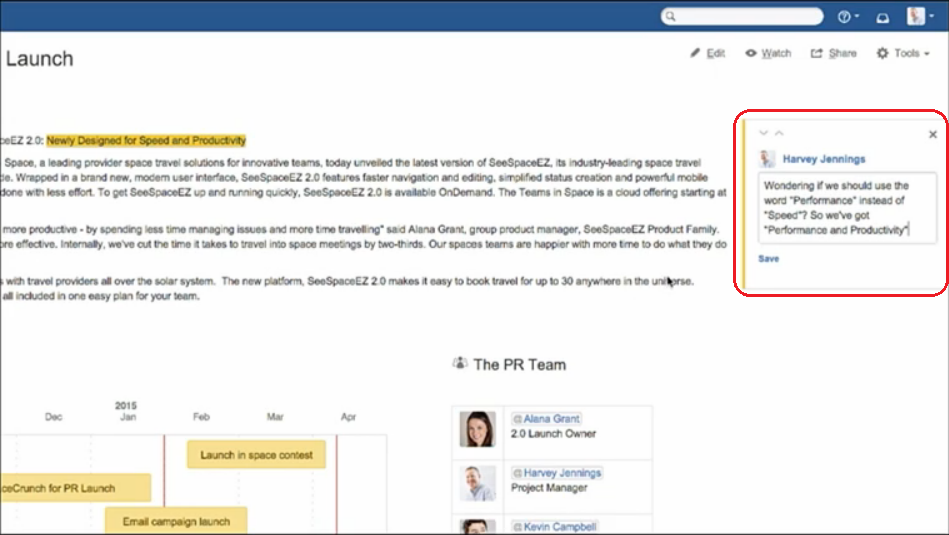Viewport: 949px width, 535px height.
Task: Click the search field in top bar
Action: point(741,16)
